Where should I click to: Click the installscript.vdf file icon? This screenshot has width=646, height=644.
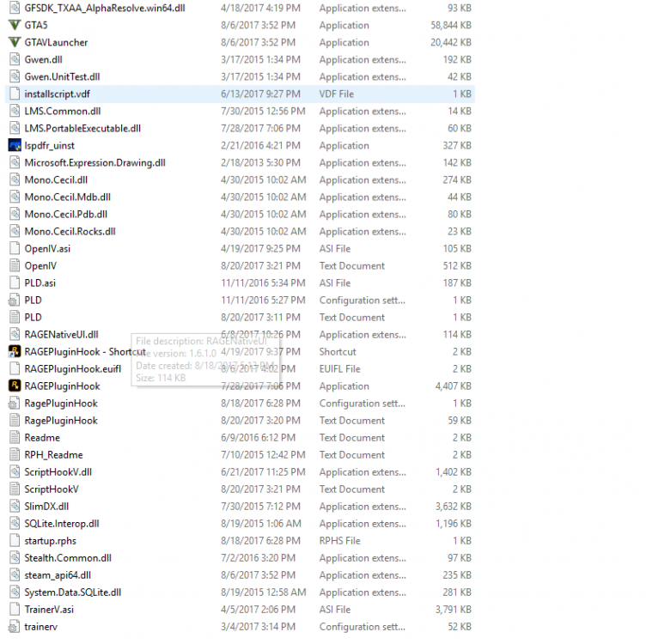[15, 94]
